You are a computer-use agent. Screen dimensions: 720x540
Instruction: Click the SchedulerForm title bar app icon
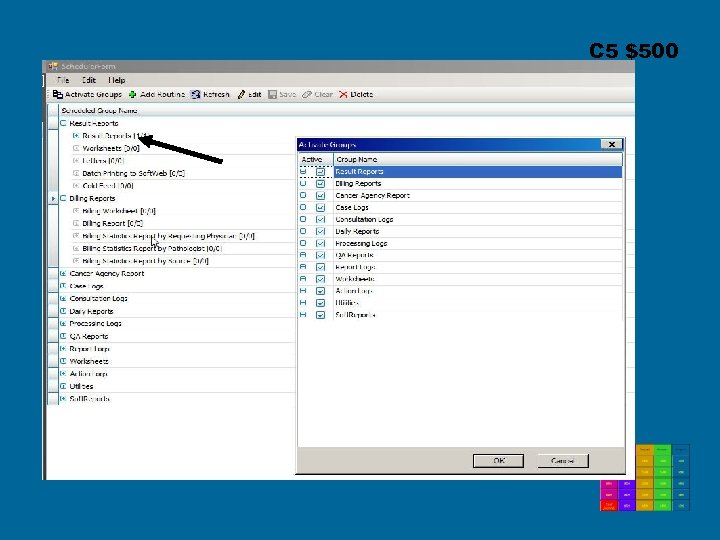point(53,67)
